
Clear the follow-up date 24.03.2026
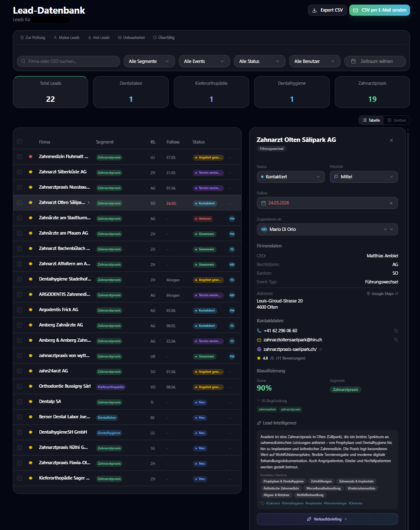(391, 203)
